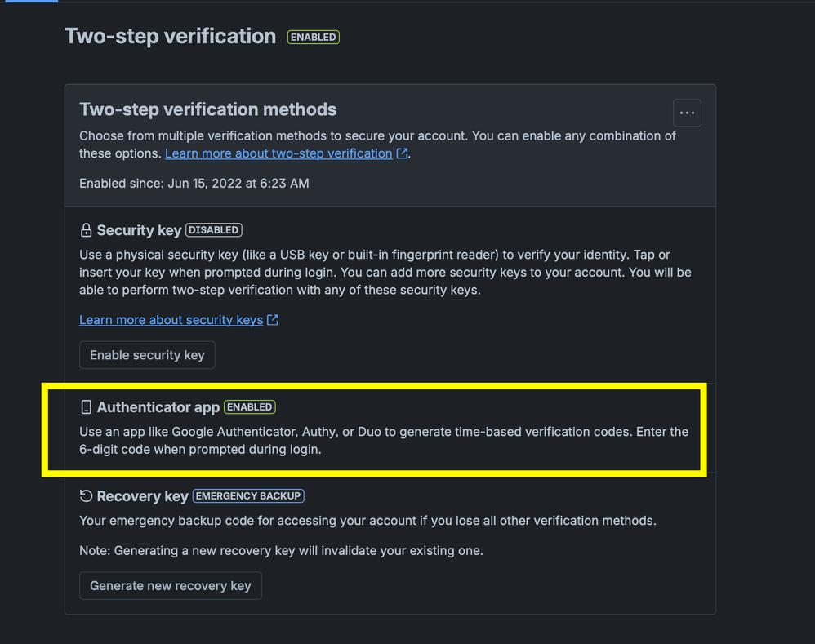This screenshot has height=644, width=815.
Task: Click the note about invalidating existing recovery key
Action: [x=281, y=550]
